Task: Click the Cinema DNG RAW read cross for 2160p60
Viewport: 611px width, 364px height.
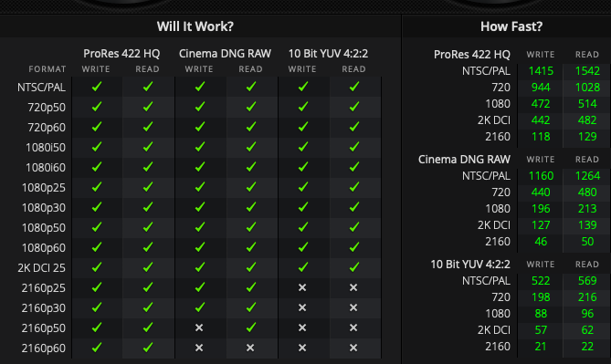Action: click(x=250, y=348)
